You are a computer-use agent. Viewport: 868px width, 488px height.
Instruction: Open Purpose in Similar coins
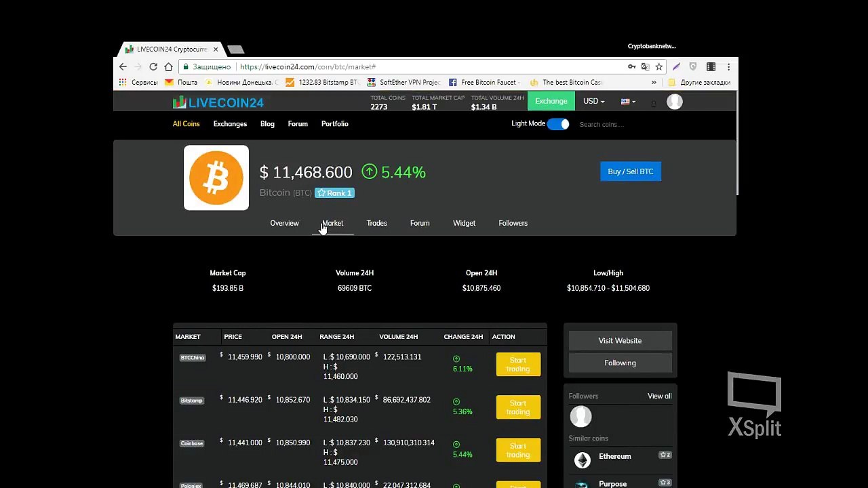[x=613, y=484]
